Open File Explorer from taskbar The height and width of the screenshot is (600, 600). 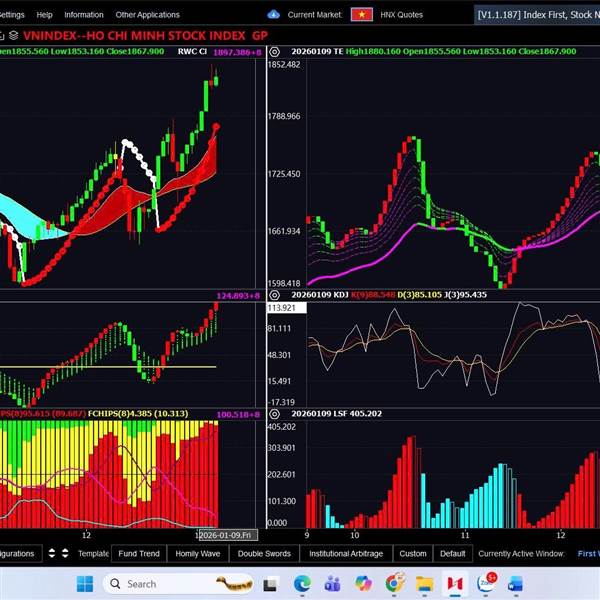click(x=424, y=583)
